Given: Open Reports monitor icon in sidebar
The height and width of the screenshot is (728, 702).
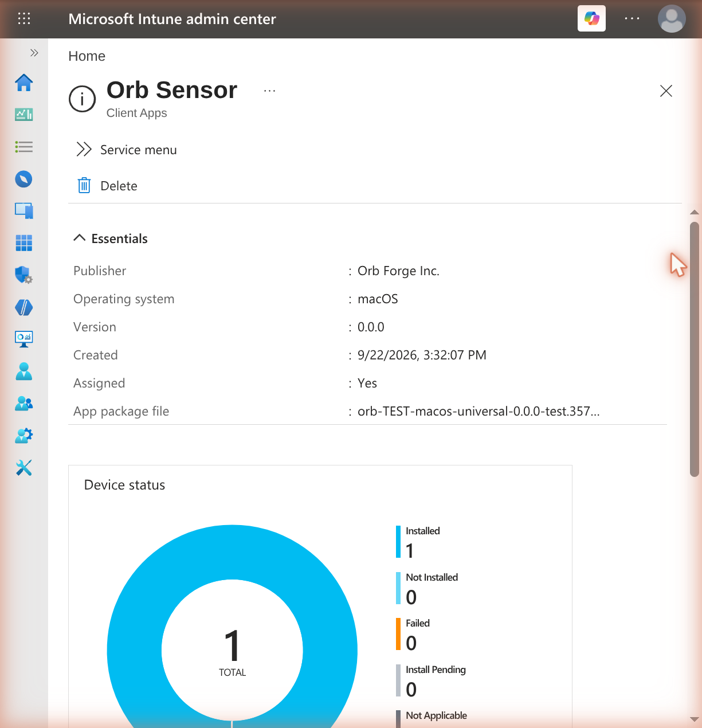Looking at the screenshot, I should tap(24, 339).
